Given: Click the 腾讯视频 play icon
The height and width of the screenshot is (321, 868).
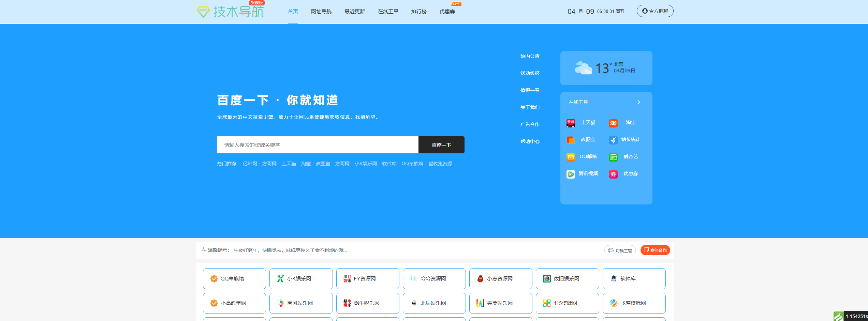Looking at the screenshot, I should coord(571,174).
